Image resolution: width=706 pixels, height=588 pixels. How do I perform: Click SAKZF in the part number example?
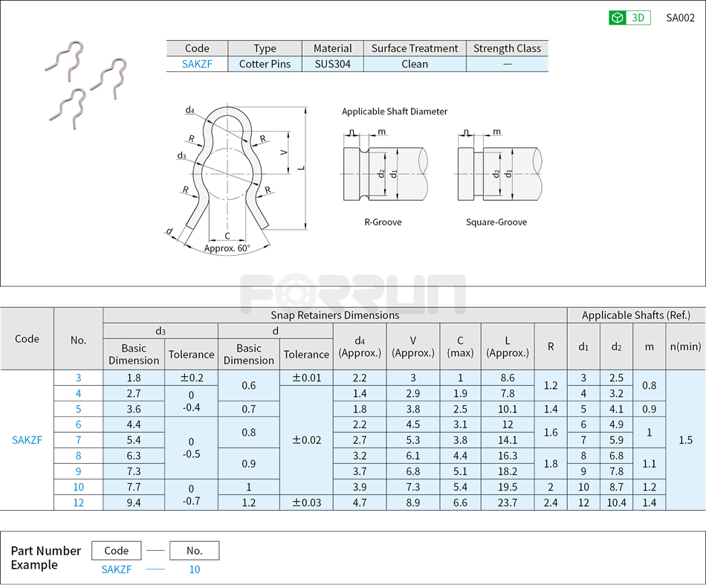(x=116, y=569)
